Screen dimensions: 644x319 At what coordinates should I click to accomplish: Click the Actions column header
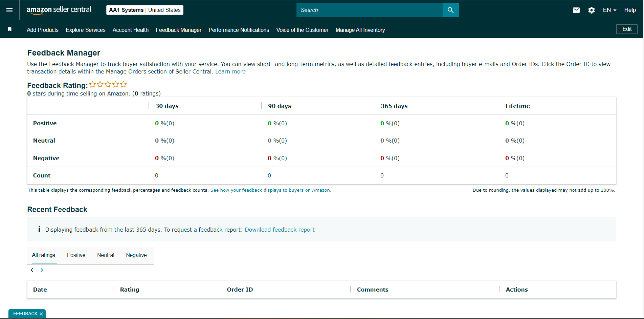click(517, 290)
